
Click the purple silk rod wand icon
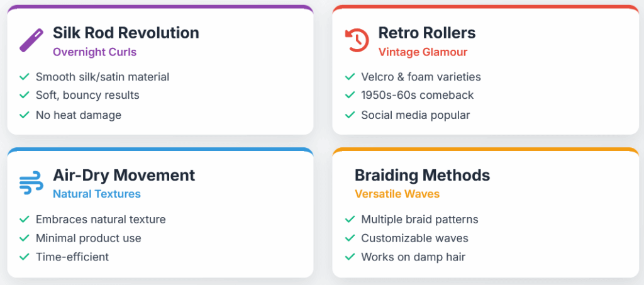tap(31, 40)
